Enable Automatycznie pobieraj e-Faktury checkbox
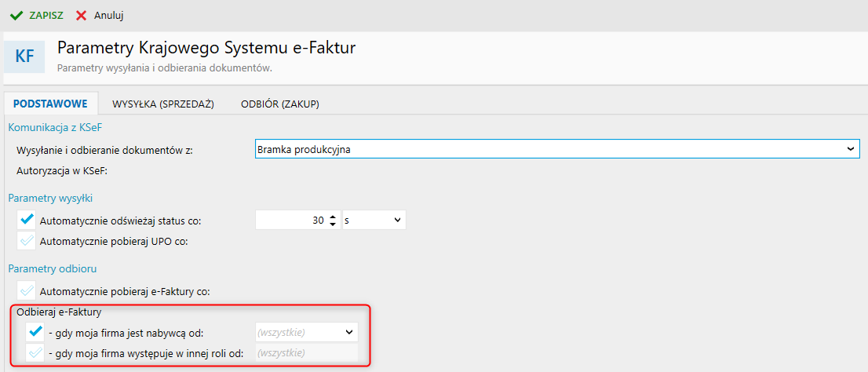This screenshot has height=372, width=868. pyautogui.click(x=27, y=291)
